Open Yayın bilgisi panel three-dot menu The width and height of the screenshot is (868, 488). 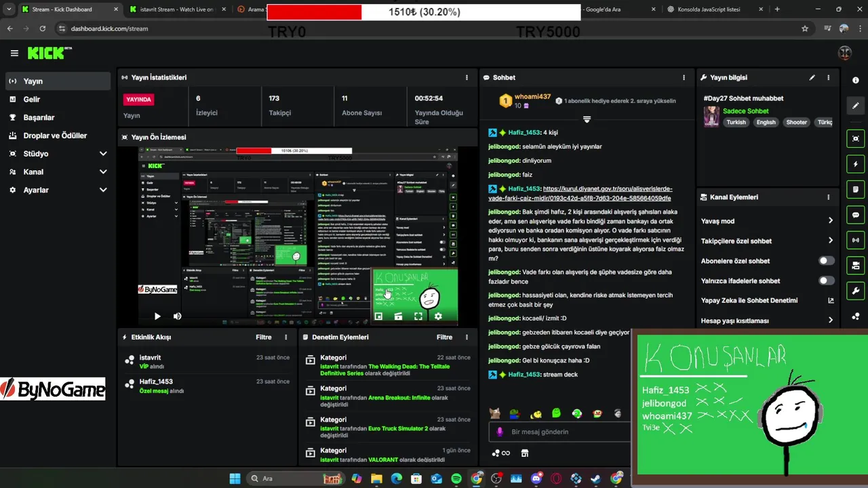(828, 78)
